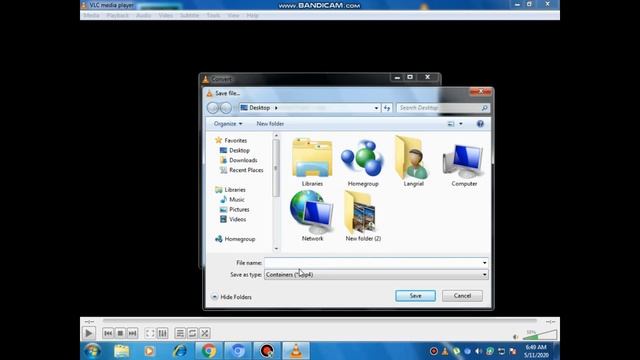The width and height of the screenshot is (640, 360).
Task: Open the VLC Audio menu
Action: coord(143,16)
